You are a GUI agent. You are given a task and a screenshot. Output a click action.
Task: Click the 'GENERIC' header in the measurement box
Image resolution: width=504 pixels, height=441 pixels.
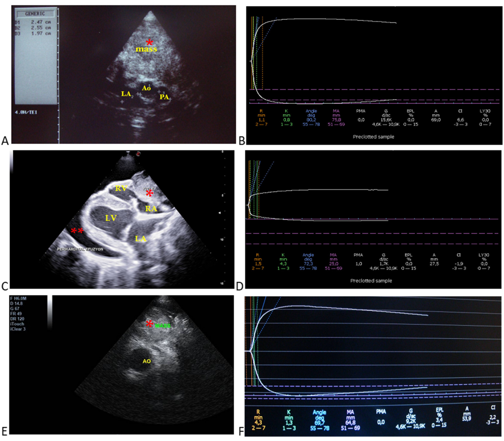[35, 14]
